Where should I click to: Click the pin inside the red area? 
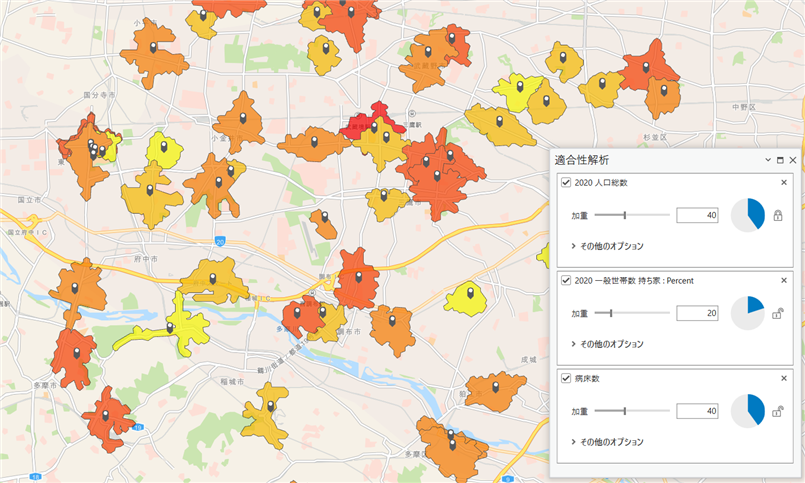click(x=374, y=124)
